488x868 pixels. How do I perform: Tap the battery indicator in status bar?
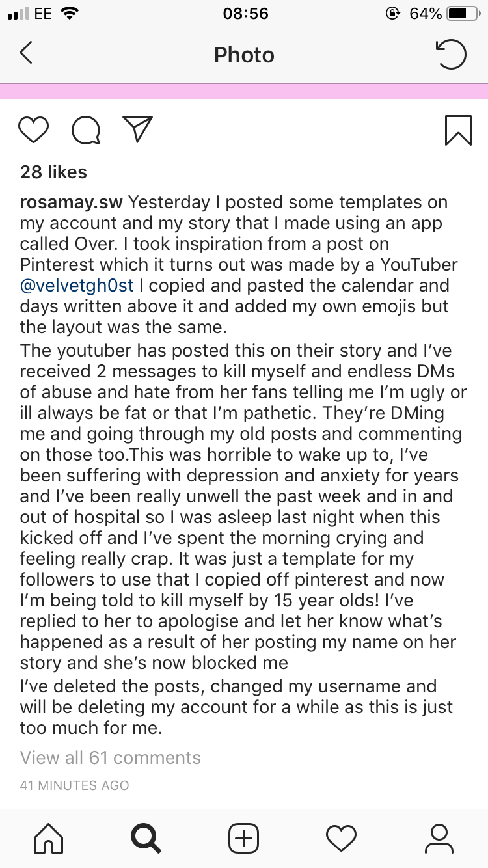click(462, 14)
